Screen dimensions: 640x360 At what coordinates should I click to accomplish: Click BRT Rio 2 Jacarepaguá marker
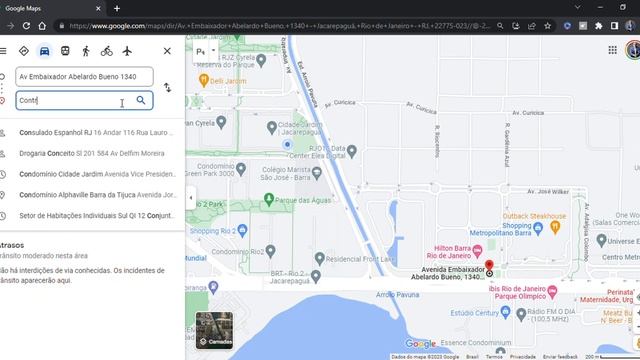[x=316, y=276]
